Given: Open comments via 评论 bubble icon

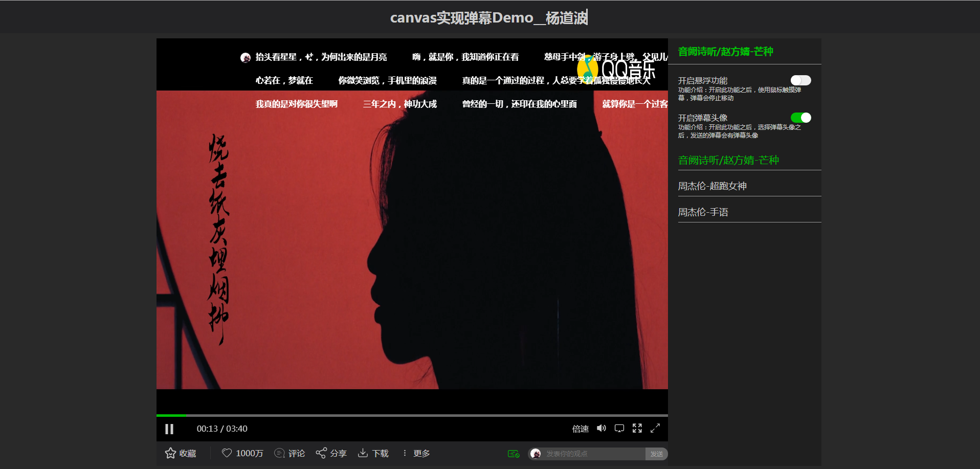Looking at the screenshot, I should click(279, 453).
